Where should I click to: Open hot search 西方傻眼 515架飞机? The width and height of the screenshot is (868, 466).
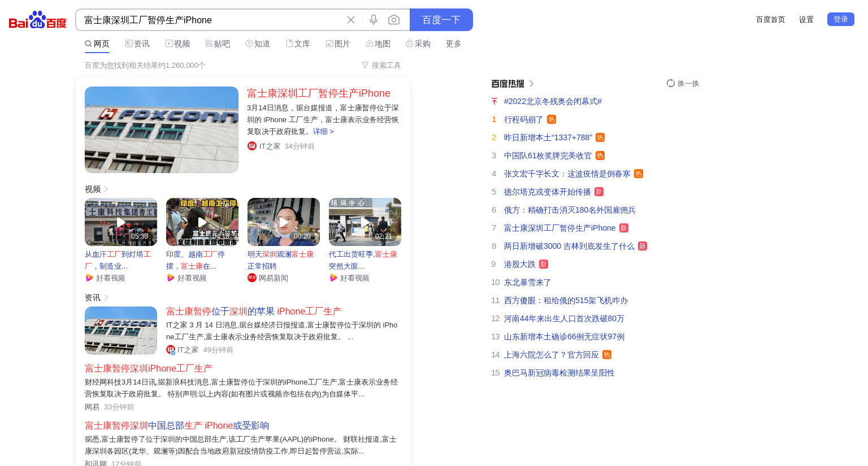pyautogui.click(x=566, y=300)
